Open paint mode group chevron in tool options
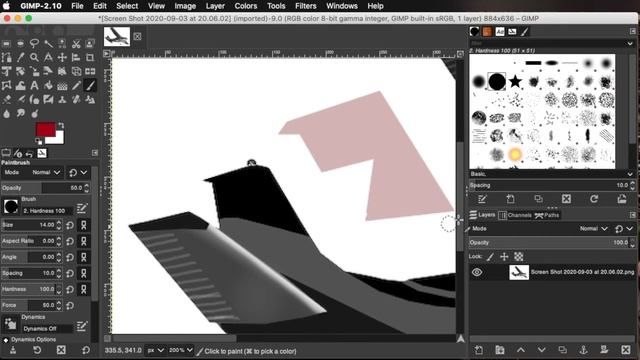The height and width of the screenshot is (360, 640). coord(84,172)
